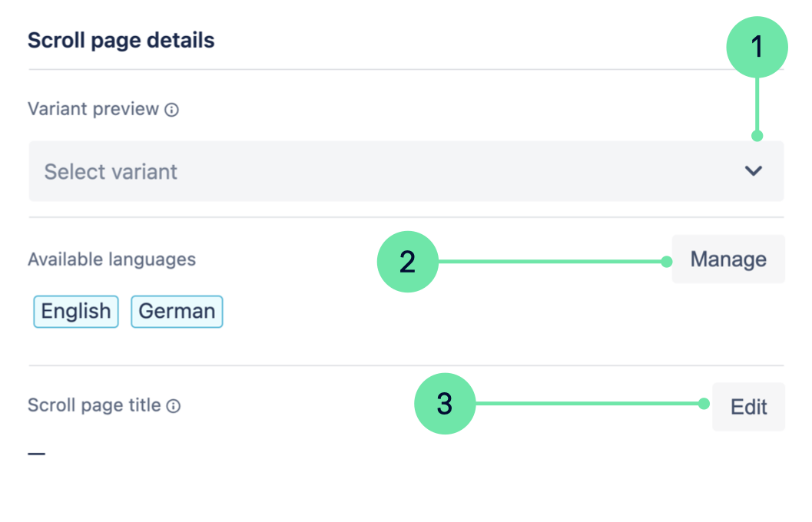Click the end dot of callout 3 line
Image resolution: width=812 pixels, height=522 pixels.
coord(704,404)
